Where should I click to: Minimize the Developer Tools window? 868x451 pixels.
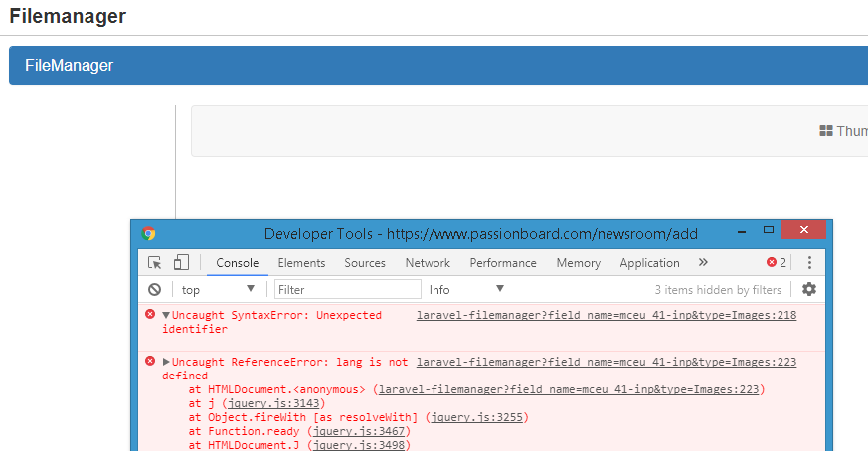click(742, 231)
